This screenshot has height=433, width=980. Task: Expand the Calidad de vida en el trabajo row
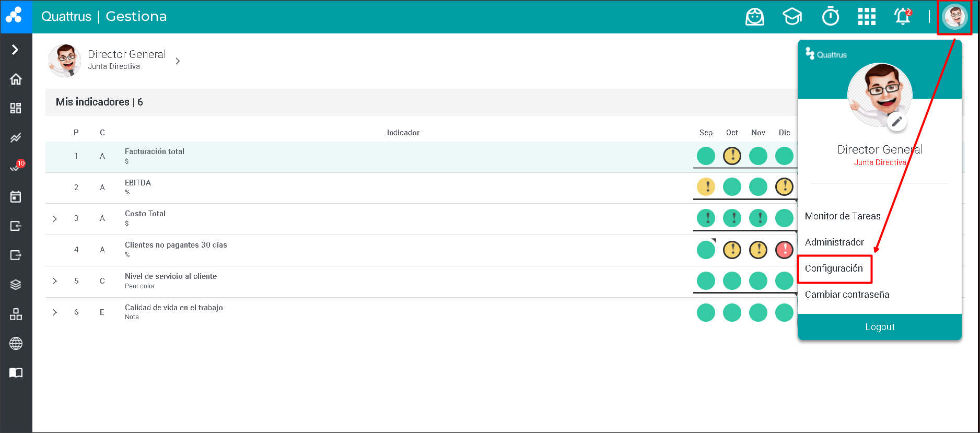pyautogui.click(x=55, y=312)
